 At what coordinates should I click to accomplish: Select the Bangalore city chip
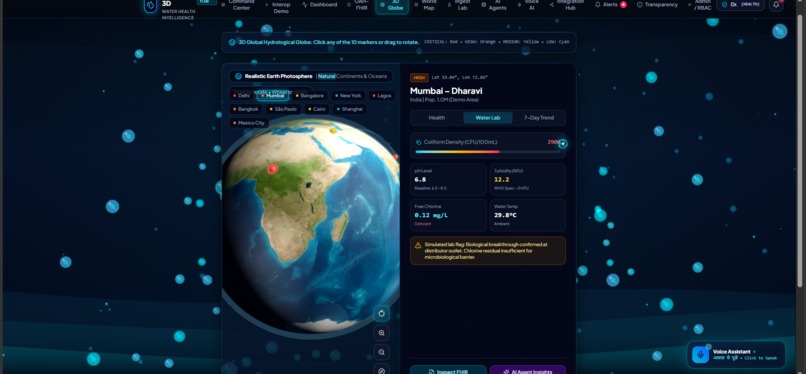click(x=309, y=96)
